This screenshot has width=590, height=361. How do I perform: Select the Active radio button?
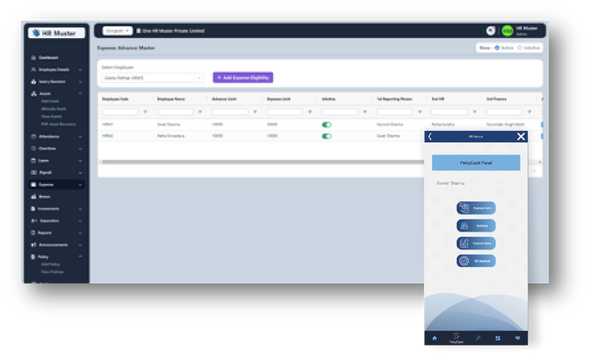click(497, 48)
